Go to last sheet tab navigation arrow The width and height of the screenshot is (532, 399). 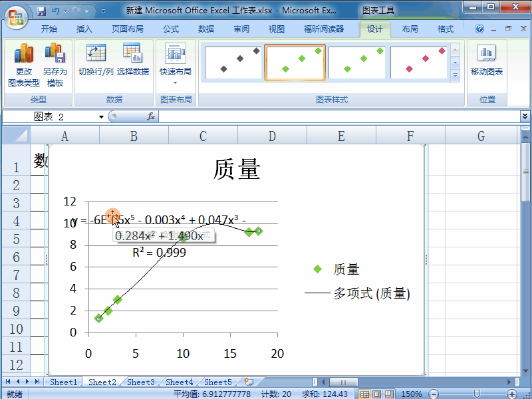[37, 382]
